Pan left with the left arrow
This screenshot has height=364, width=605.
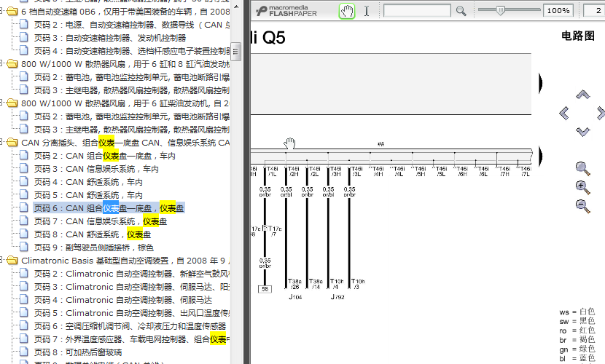tap(563, 114)
